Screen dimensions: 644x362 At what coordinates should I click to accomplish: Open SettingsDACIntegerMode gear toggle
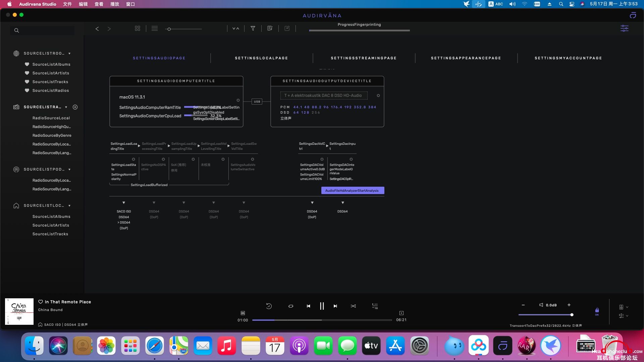(x=351, y=159)
